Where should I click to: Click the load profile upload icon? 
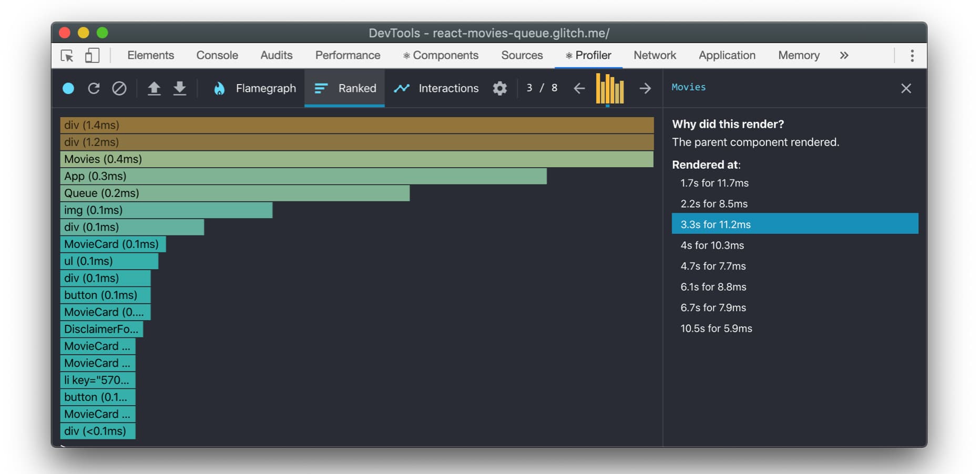(154, 88)
